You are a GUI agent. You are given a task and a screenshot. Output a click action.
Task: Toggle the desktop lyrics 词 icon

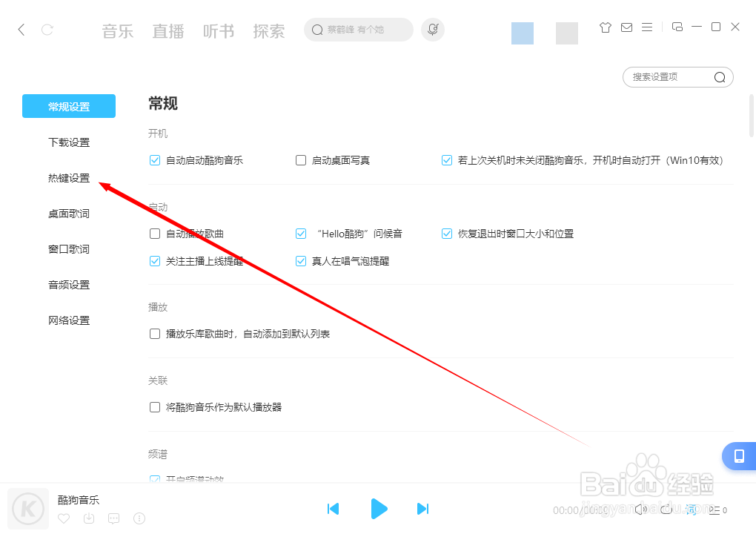point(692,510)
